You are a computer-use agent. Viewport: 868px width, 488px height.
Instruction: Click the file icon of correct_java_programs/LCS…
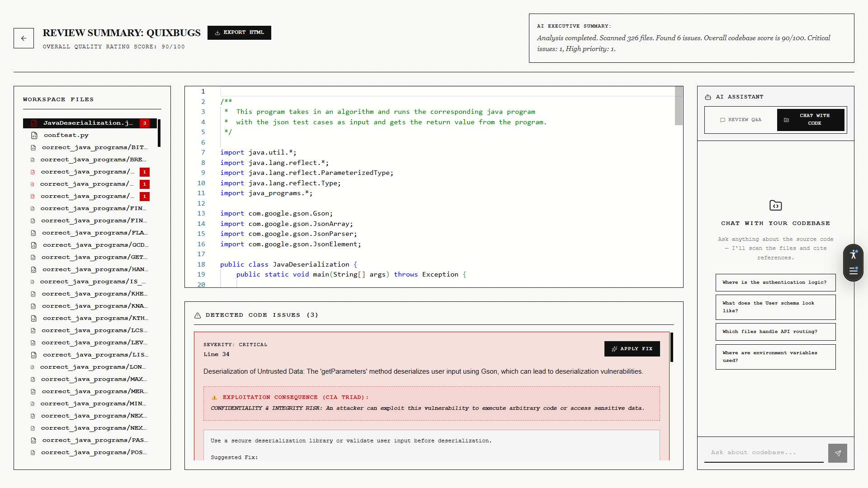(33, 331)
